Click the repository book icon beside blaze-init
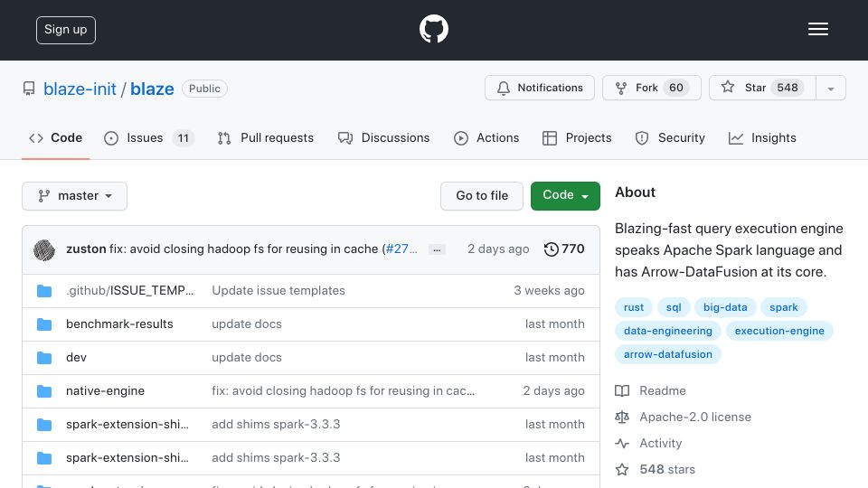Screen dimensions: 868x488 (29, 89)
